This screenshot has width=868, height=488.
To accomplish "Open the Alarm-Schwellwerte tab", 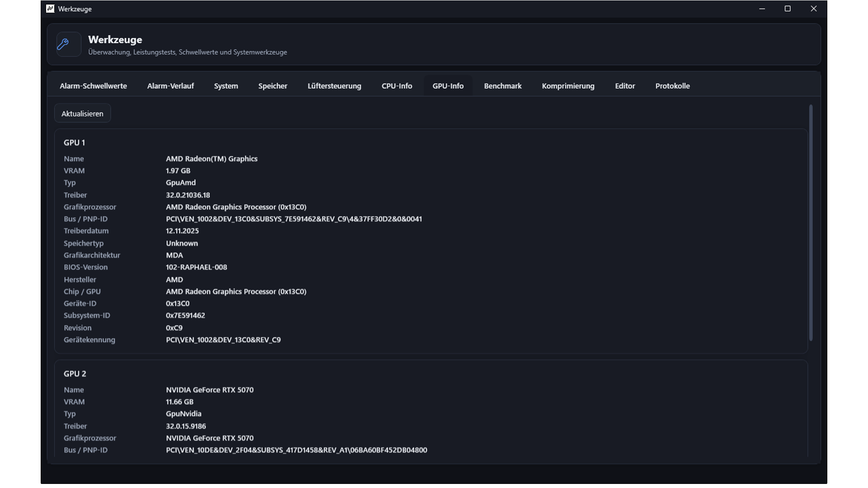I will [93, 86].
